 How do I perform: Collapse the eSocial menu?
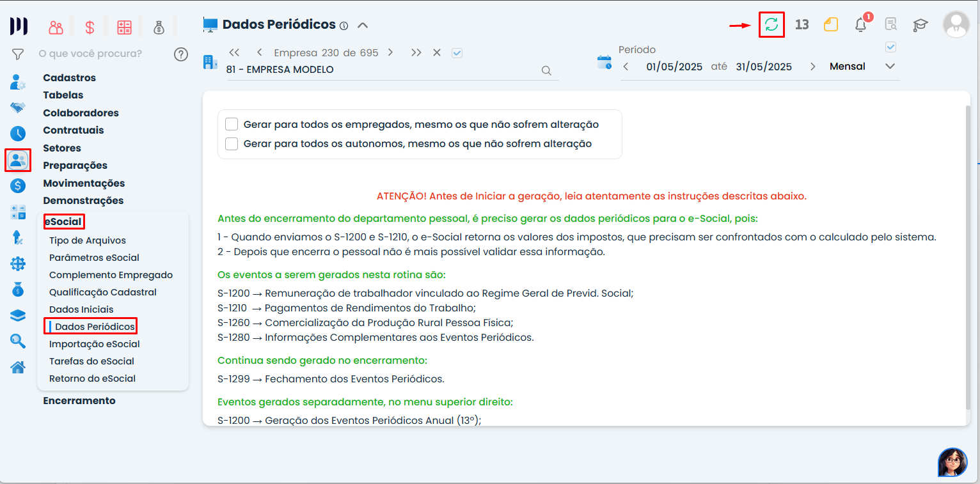coord(63,222)
